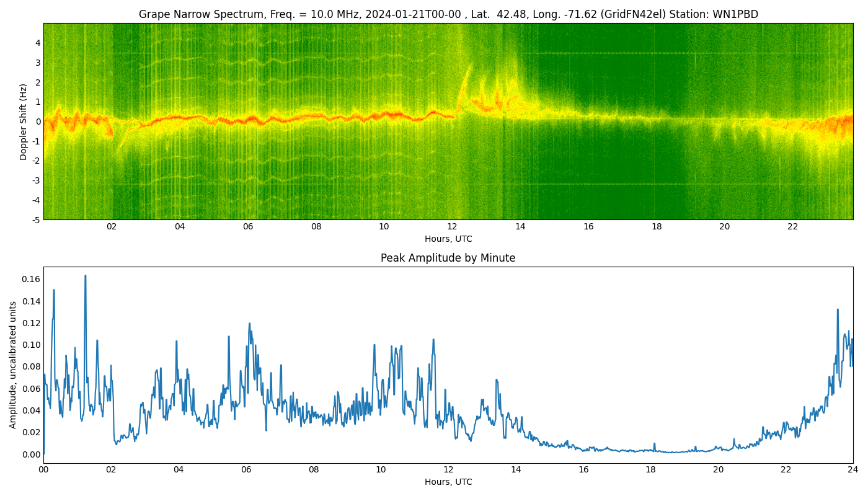Click the 12 hour tick under the spectrogram
Viewport: 868px width, 496px height.
coord(452,226)
